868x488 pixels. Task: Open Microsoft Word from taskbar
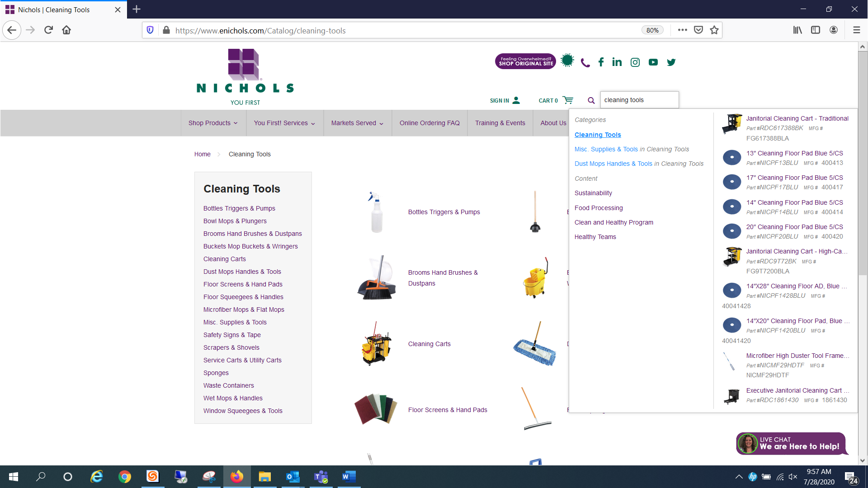349,477
